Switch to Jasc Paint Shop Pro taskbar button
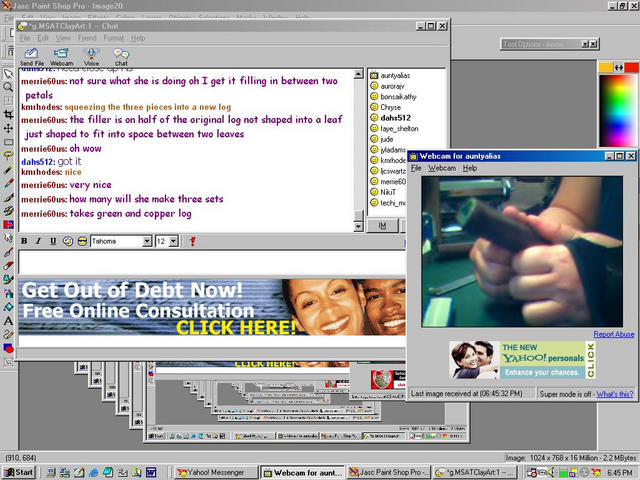Viewport: 640px width, 480px height. (388, 472)
